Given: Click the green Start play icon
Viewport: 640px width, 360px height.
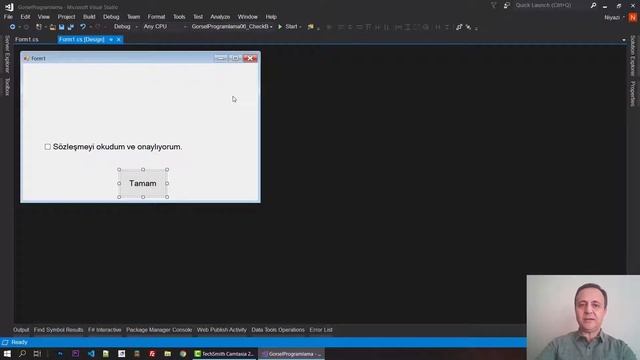Looking at the screenshot, I should [280, 27].
